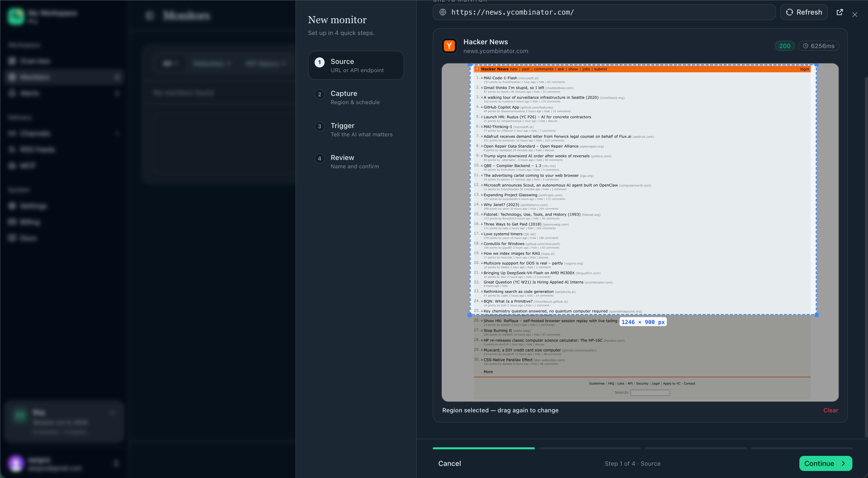Image resolution: width=868 pixels, height=478 pixels.
Task: Click the 'Legal' footer link in the preview
Action: click(656, 384)
